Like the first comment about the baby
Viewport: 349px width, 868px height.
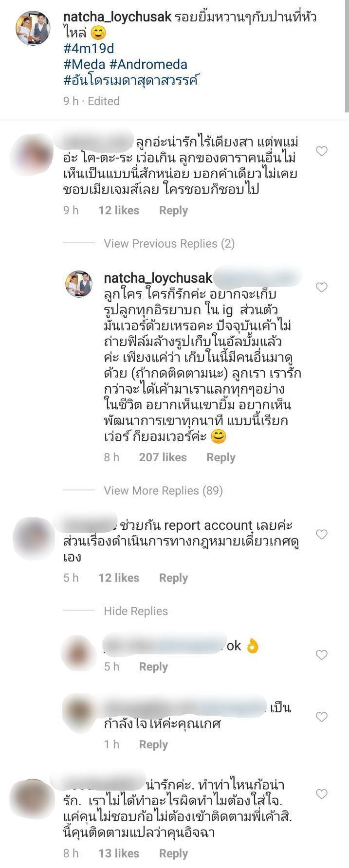pos(321,151)
